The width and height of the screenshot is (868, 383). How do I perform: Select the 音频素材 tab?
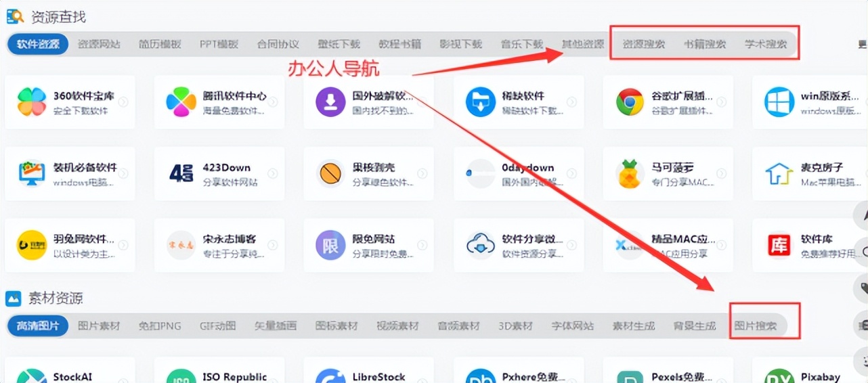click(x=458, y=325)
